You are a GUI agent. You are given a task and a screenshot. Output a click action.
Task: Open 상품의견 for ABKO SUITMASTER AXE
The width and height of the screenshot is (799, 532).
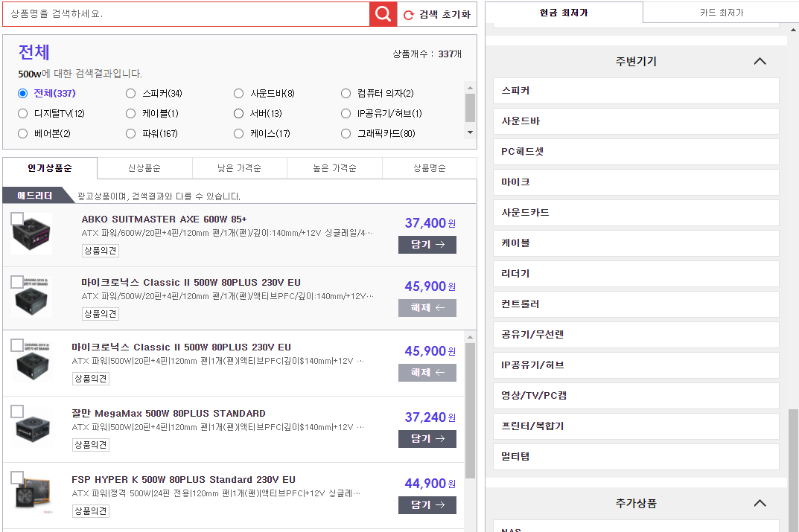coord(101,251)
